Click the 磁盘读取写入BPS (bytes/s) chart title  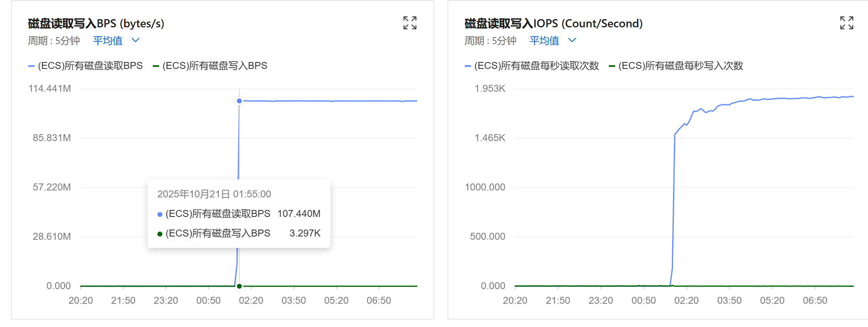pos(96,24)
